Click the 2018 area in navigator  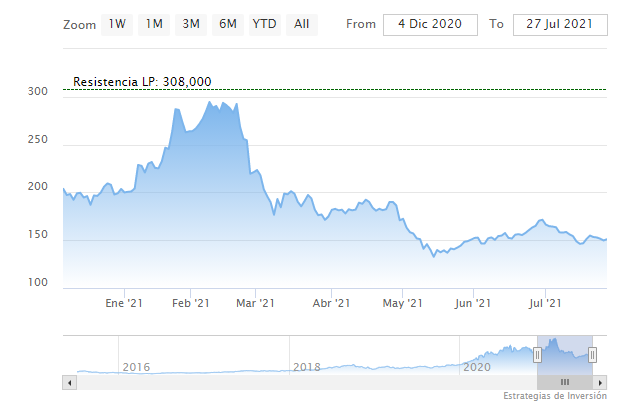pyautogui.click(x=307, y=367)
